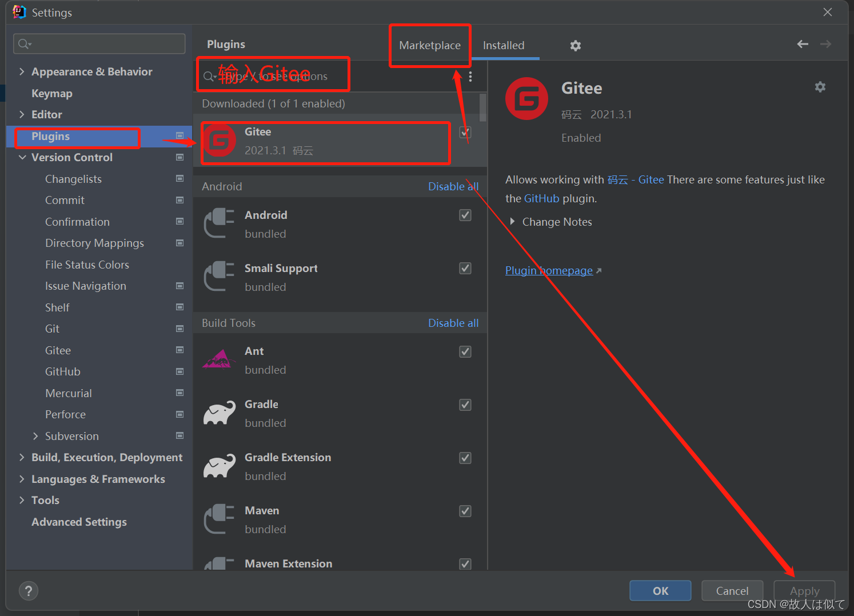The width and height of the screenshot is (854, 616).
Task: Expand the Tools settings node
Action: [22, 500]
